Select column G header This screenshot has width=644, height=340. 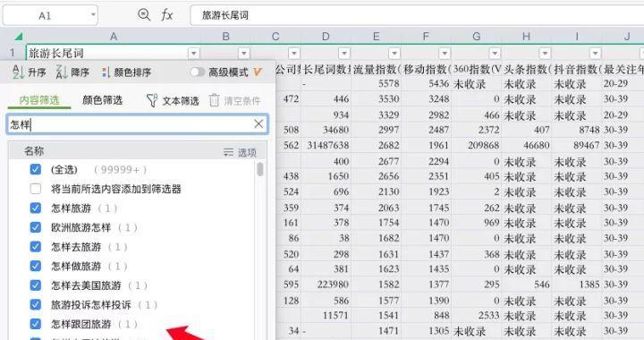coord(477,37)
